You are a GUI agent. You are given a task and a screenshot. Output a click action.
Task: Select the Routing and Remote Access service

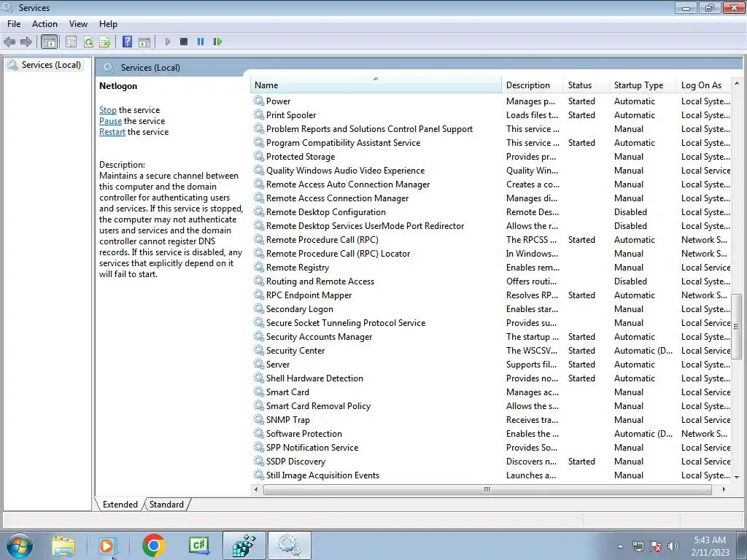tap(491, 281)
